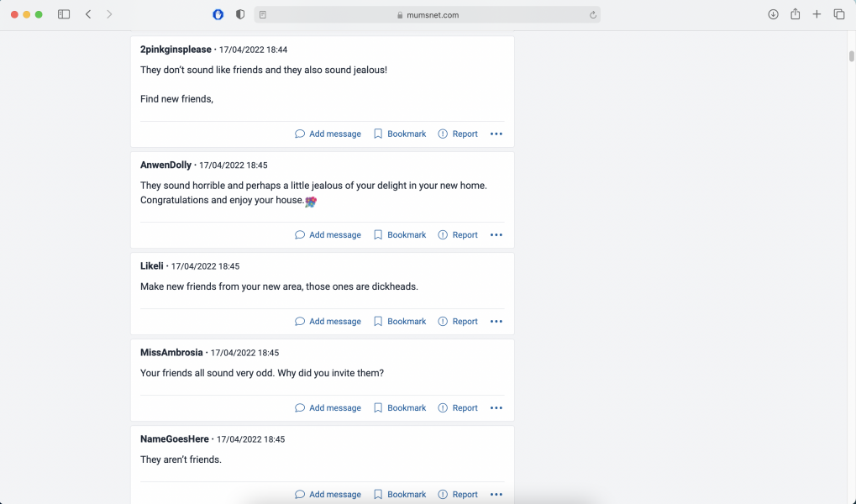Image resolution: width=856 pixels, height=504 pixels.
Task: Bookmark the post by 2pinkginsplease
Action: click(400, 134)
